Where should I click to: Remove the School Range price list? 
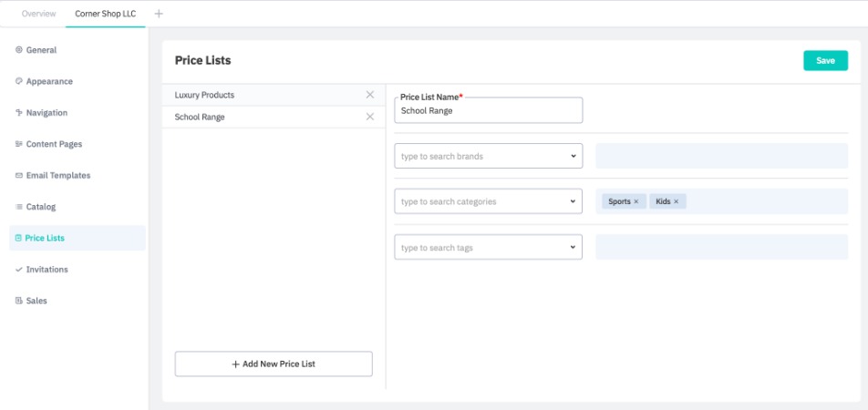tap(369, 117)
